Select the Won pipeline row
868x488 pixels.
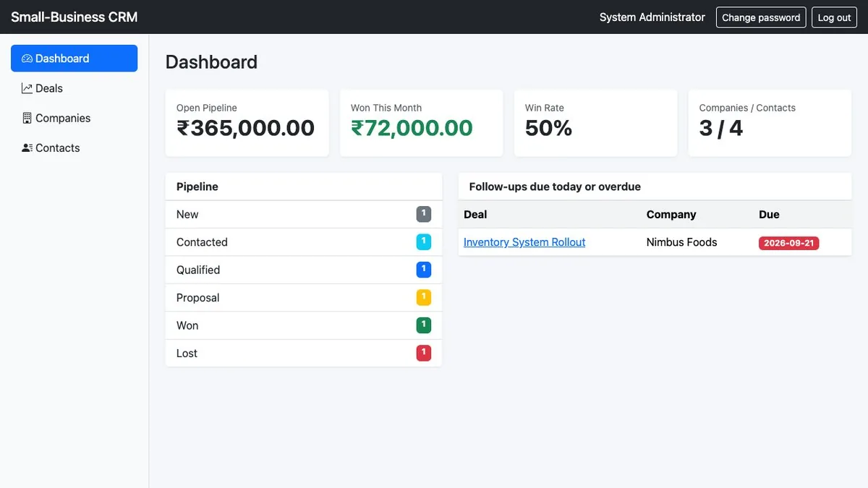(x=304, y=325)
